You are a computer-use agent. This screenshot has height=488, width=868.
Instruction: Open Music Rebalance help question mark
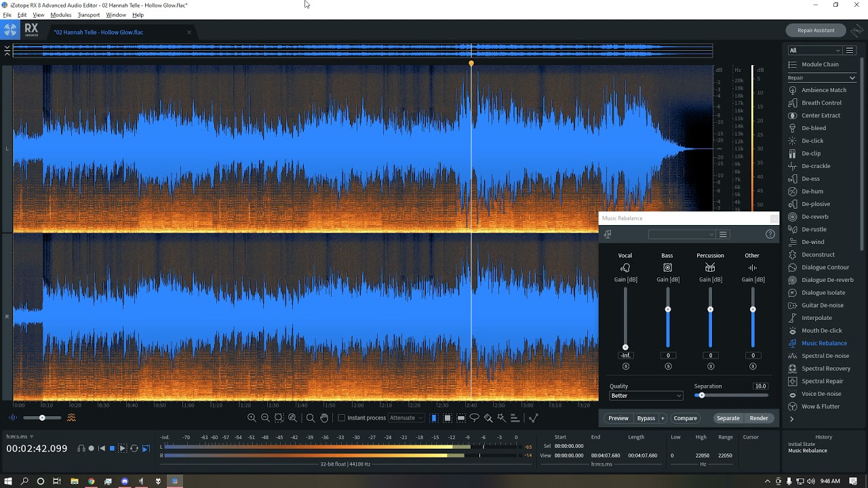pos(770,235)
